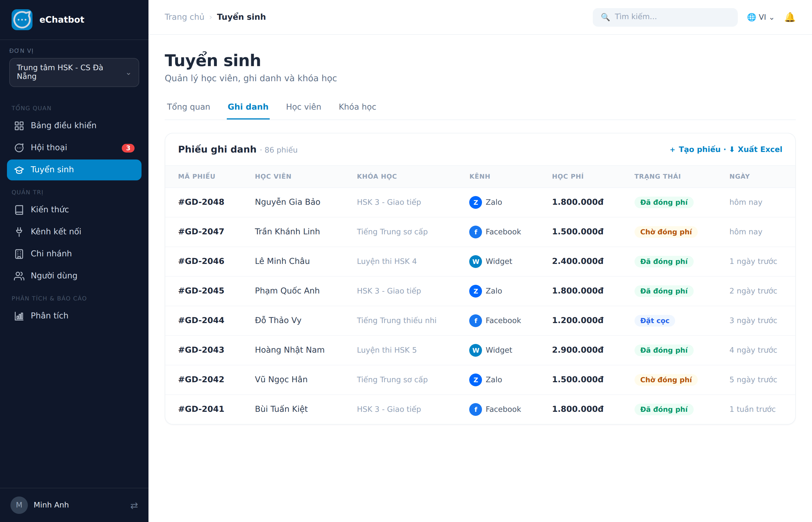The width and height of the screenshot is (812, 522).
Task: Open enrollment #GD-2044
Action: click(201, 320)
